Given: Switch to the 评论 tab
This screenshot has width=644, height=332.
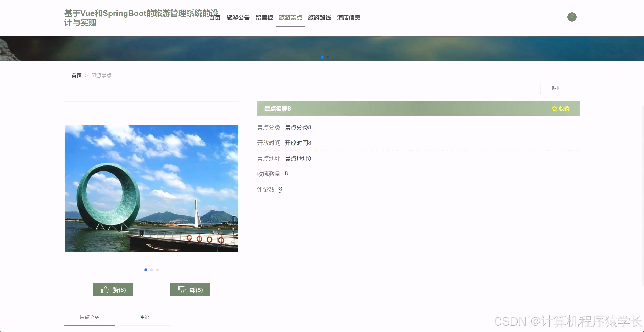Looking at the screenshot, I should pyautogui.click(x=144, y=317).
